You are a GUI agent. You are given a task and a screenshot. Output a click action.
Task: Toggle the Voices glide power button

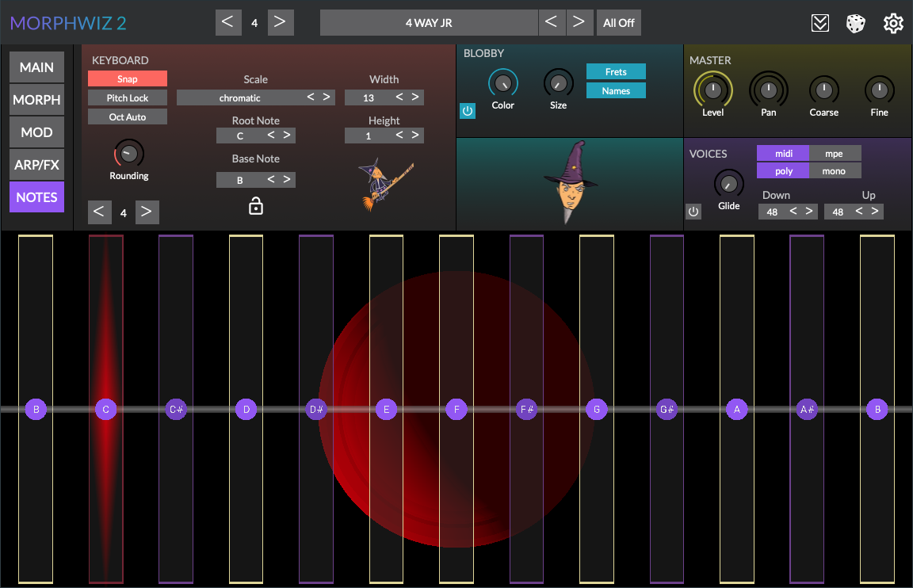pos(693,212)
